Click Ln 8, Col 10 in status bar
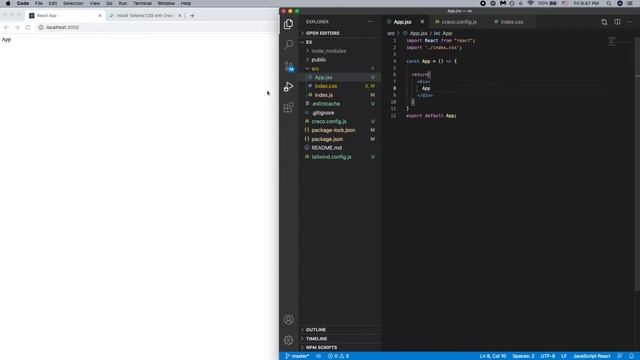This screenshot has width=640, height=360. [x=493, y=356]
